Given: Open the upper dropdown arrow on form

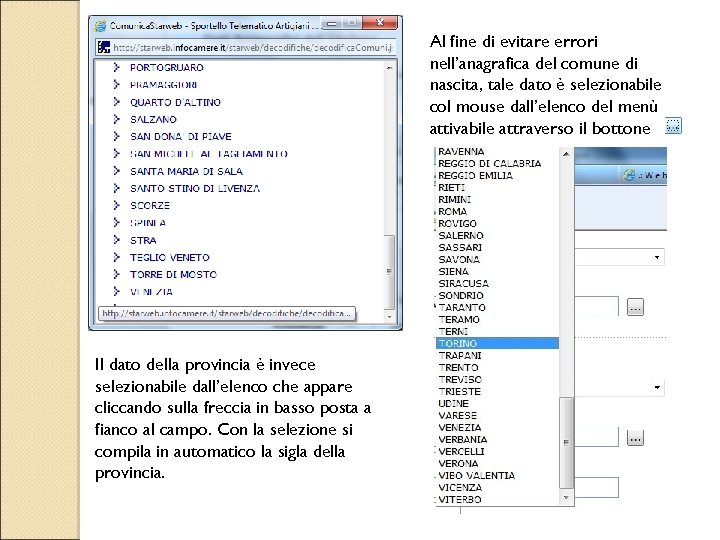Looking at the screenshot, I should [x=657, y=257].
